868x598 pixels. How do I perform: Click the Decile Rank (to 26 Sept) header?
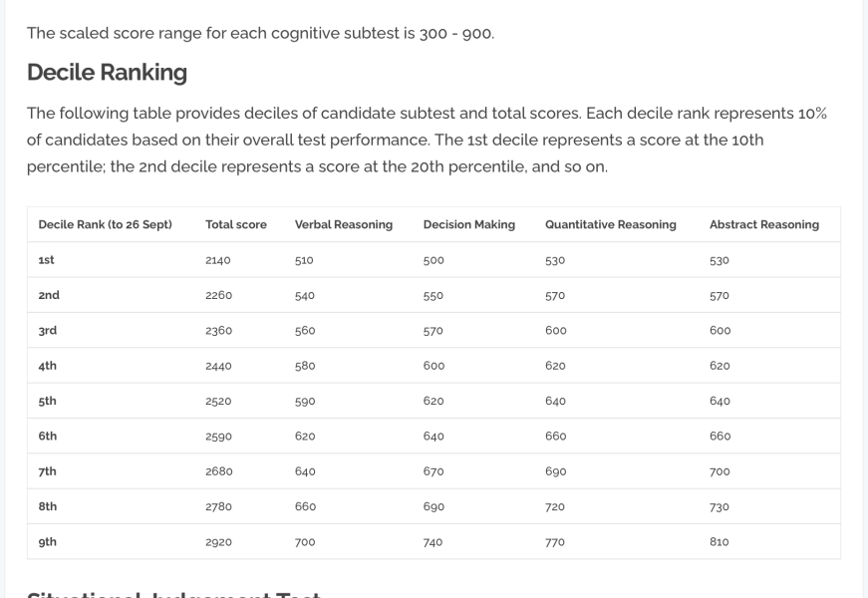[106, 225]
